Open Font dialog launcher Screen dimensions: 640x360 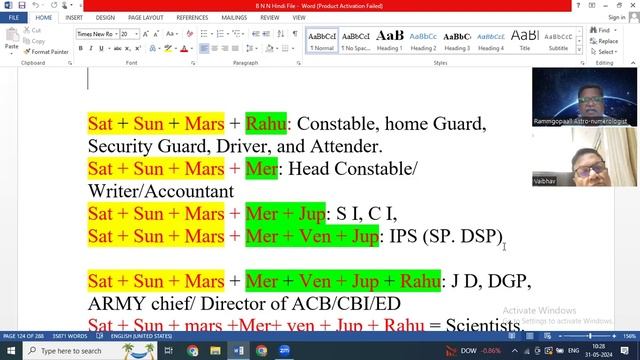[193, 63]
